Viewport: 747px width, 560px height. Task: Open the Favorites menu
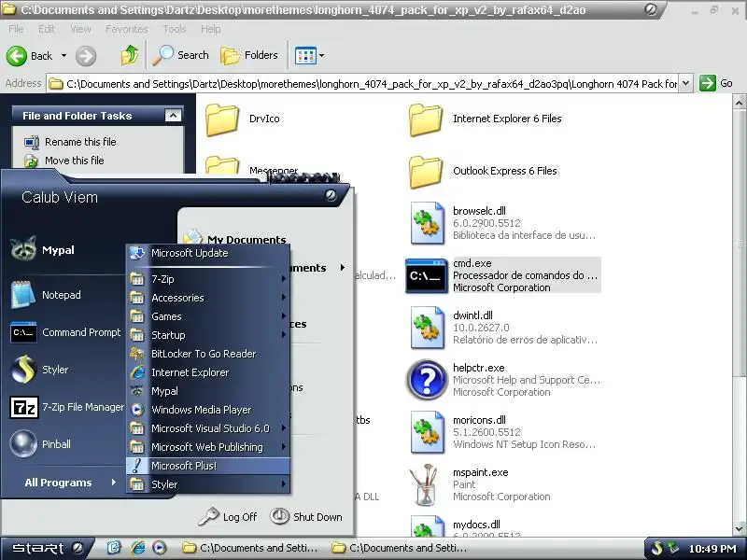[127, 29]
